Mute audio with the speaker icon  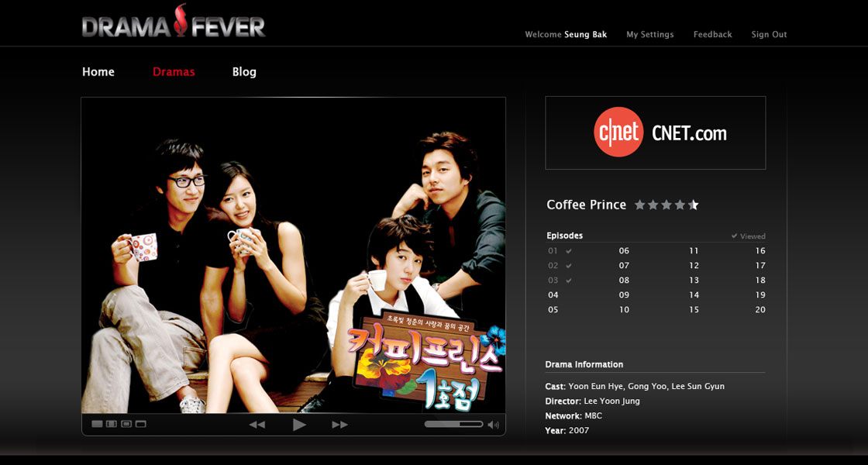tap(493, 425)
